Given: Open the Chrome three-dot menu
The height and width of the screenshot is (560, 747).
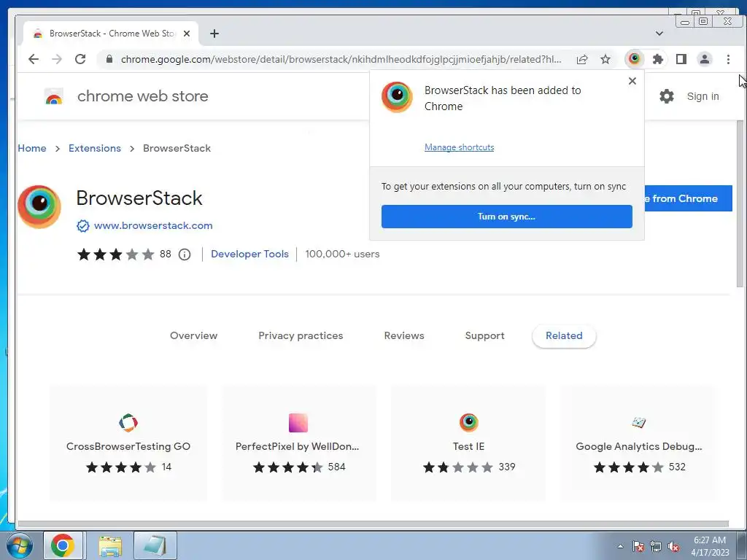Looking at the screenshot, I should click(x=728, y=59).
